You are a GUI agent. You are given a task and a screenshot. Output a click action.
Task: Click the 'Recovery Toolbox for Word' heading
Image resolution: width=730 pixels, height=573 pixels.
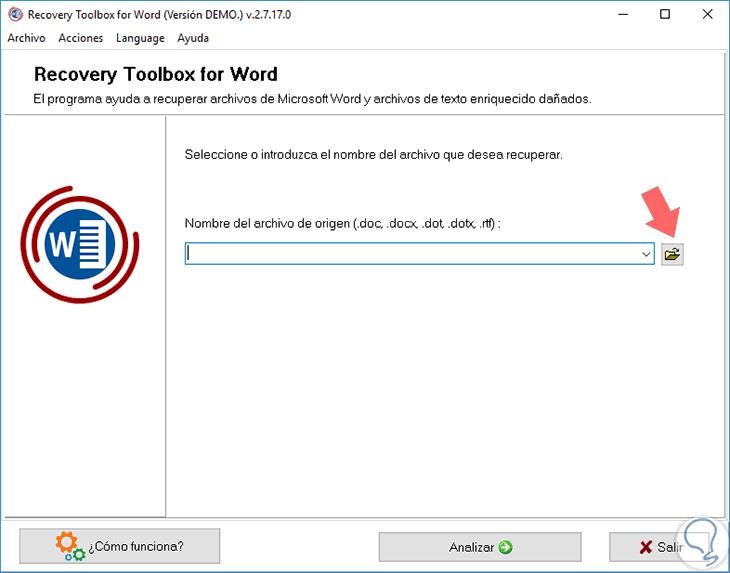tap(155, 74)
